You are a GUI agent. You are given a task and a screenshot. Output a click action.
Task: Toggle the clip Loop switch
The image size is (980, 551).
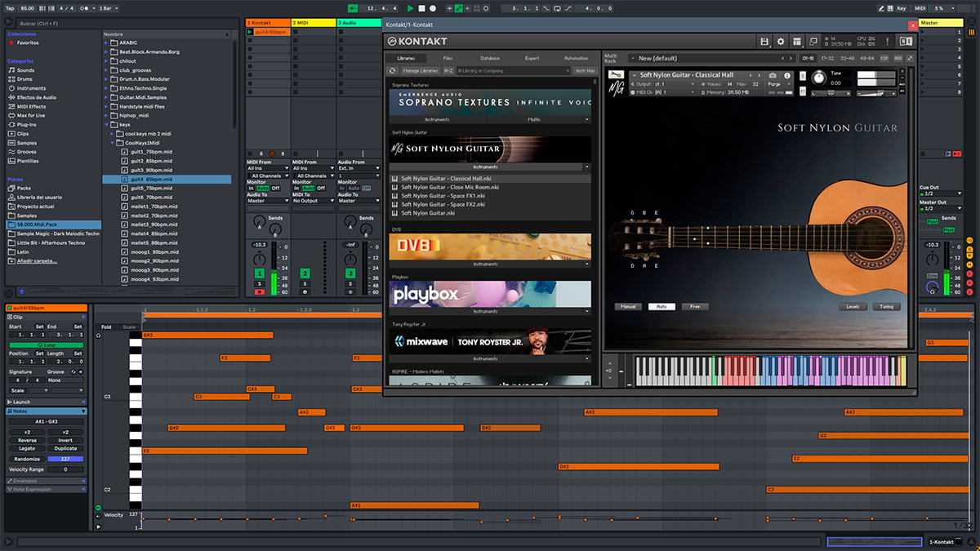(47, 344)
